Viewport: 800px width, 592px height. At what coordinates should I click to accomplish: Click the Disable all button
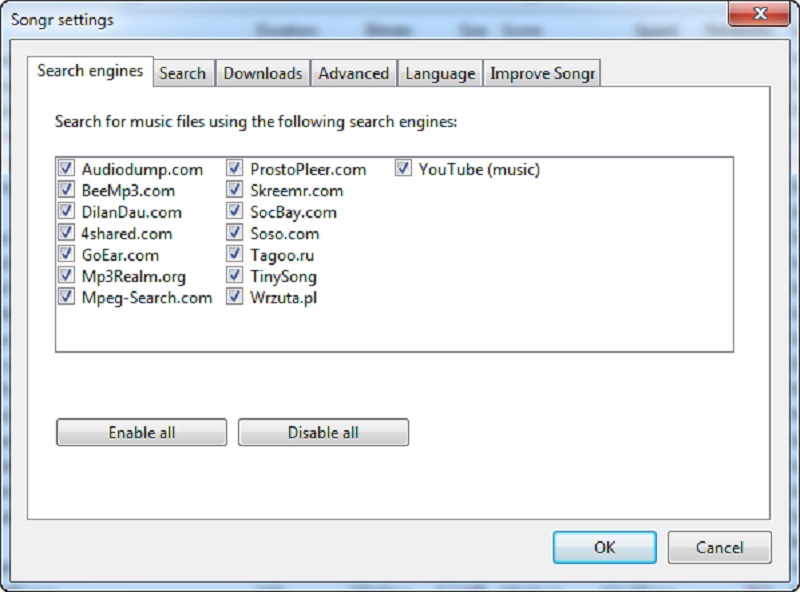point(323,432)
